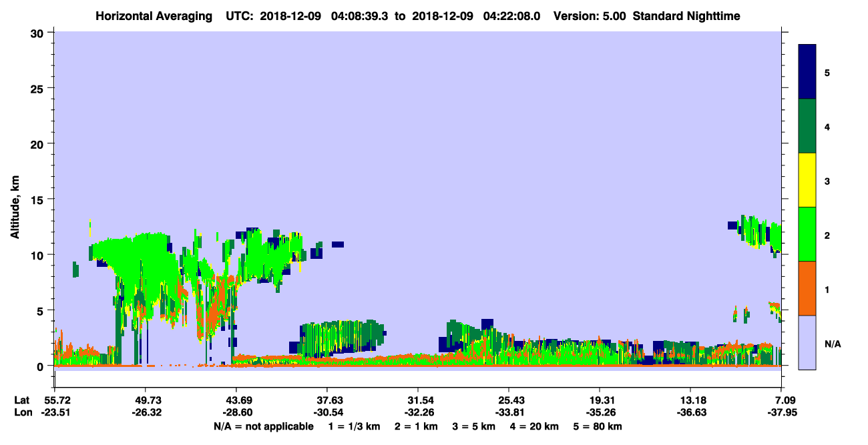Click the altitude tick label 10
The width and height of the screenshot is (868, 445).
tap(39, 255)
